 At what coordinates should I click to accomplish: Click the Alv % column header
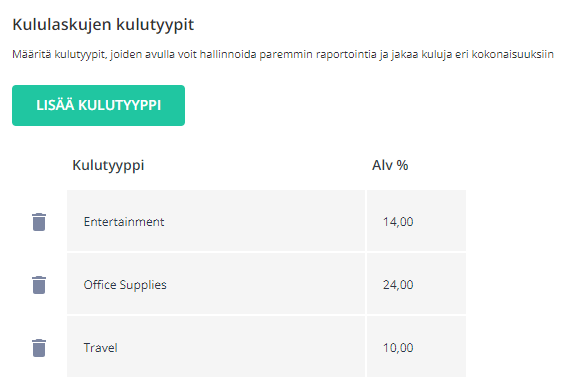[x=390, y=165]
